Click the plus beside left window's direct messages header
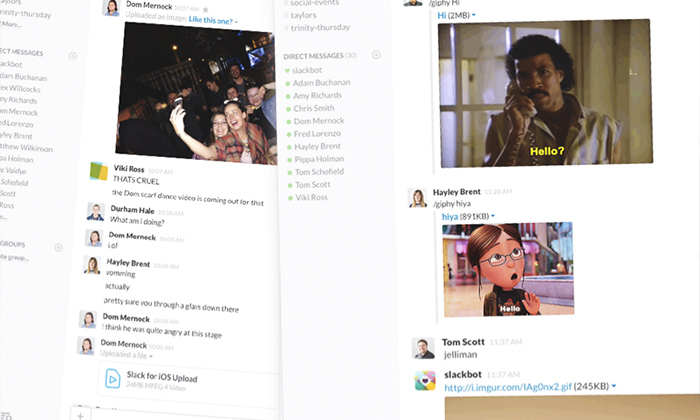700x420 pixels. pyautogui.click(x=73, y=56)
